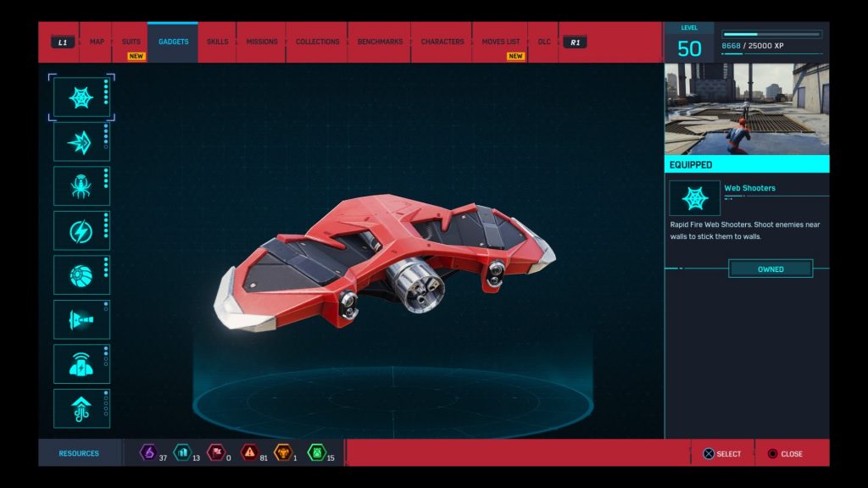The width and height of the screenshot is (868, 488).
Task: Open the Collections tab
Action: point(317,42)
